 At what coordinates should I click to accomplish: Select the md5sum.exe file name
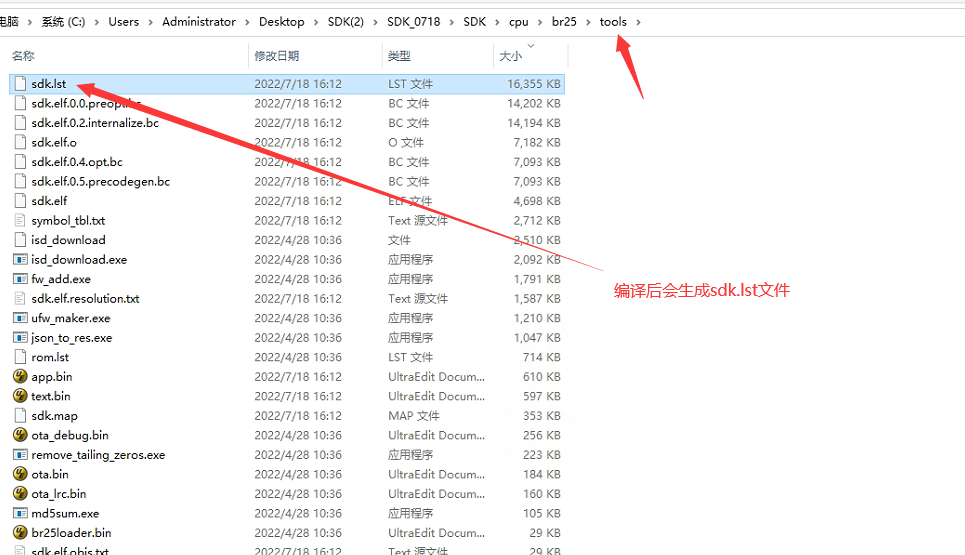[65, 513]
